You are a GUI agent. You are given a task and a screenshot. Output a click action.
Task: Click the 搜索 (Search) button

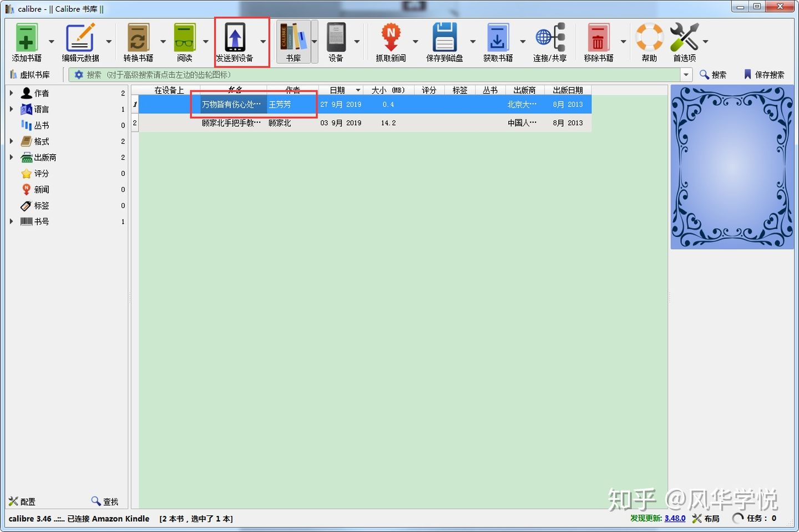coord(713,75)
